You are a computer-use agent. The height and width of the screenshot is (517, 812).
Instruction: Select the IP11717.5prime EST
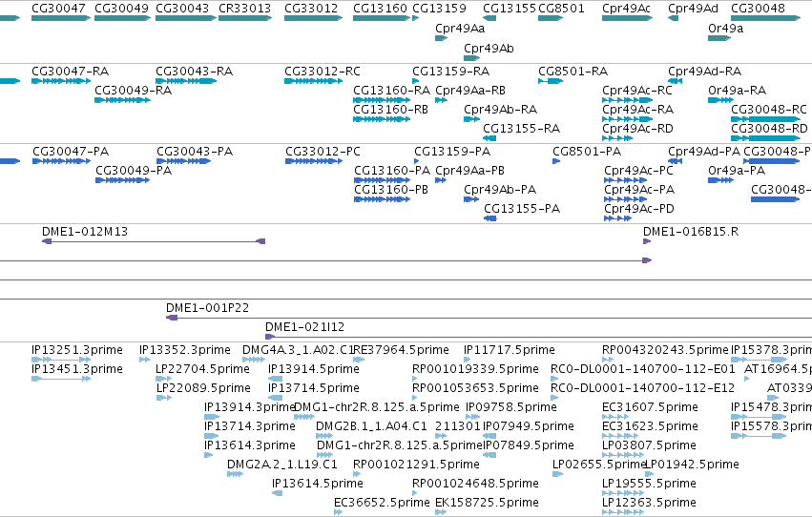tap(468, 360)
